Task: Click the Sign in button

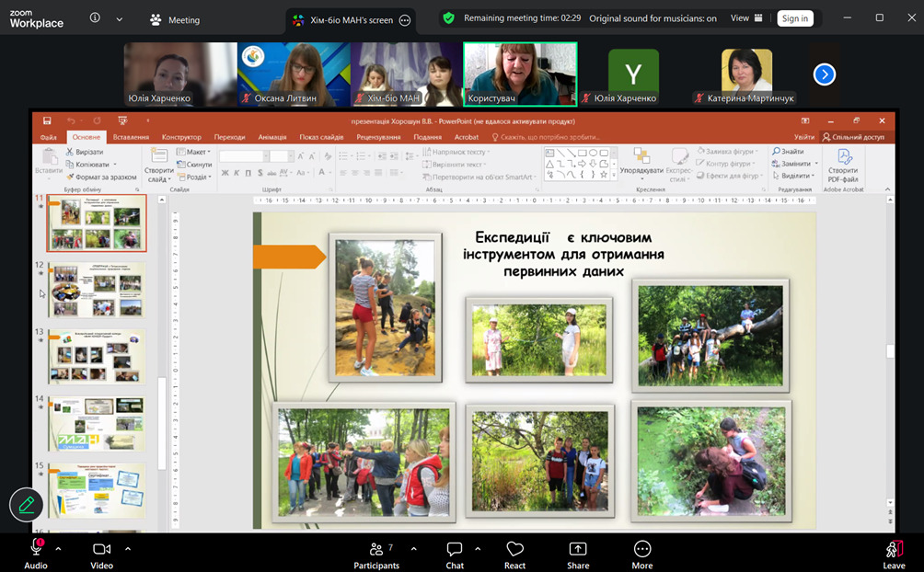Action: (794, 18)
